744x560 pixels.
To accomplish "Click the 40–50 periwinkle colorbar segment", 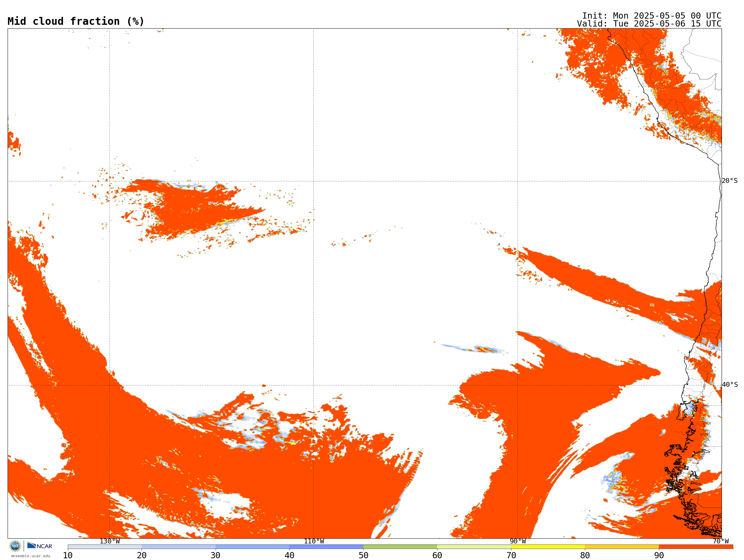I will click(x=326, y=547).
